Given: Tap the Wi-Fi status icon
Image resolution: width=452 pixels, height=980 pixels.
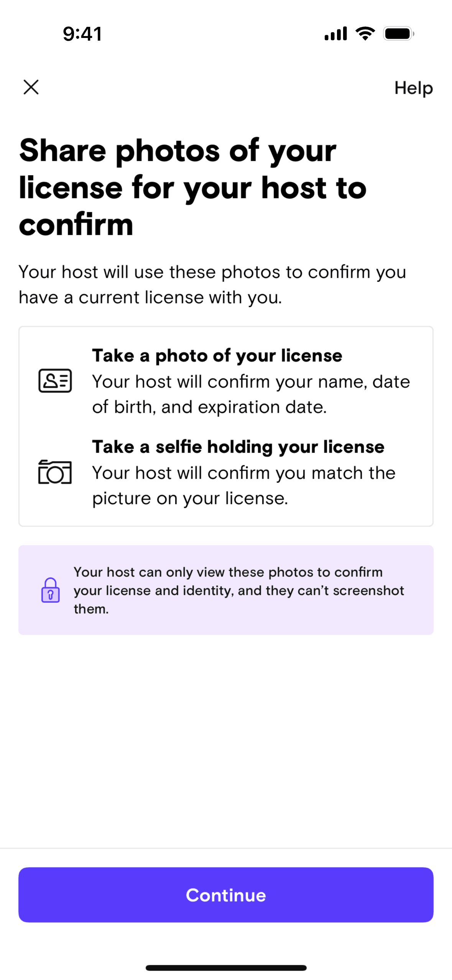Looking at the screenshot, I should pyautogui.click(x=365, y=34).
